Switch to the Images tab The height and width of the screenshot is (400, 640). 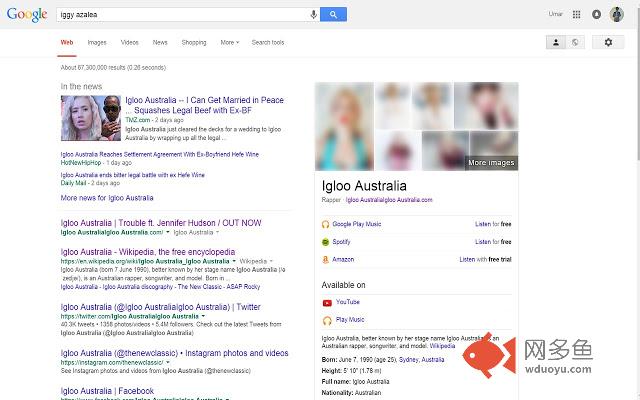[x=97, y=42]
